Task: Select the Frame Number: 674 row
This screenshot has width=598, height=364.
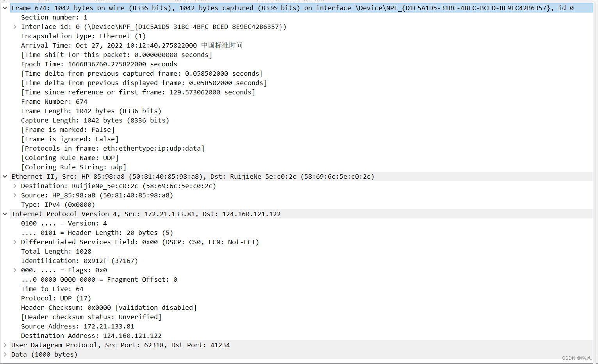Action: click(x=54, y=101)
